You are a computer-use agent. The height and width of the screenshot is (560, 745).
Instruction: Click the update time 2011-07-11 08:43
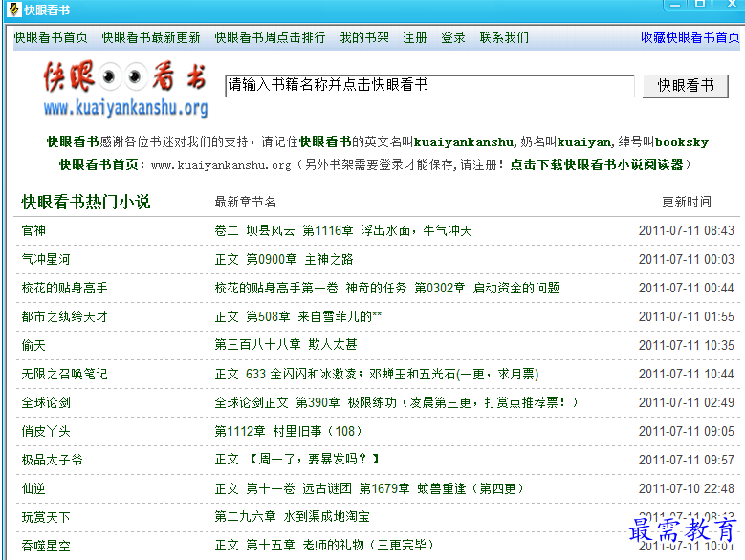686,230
